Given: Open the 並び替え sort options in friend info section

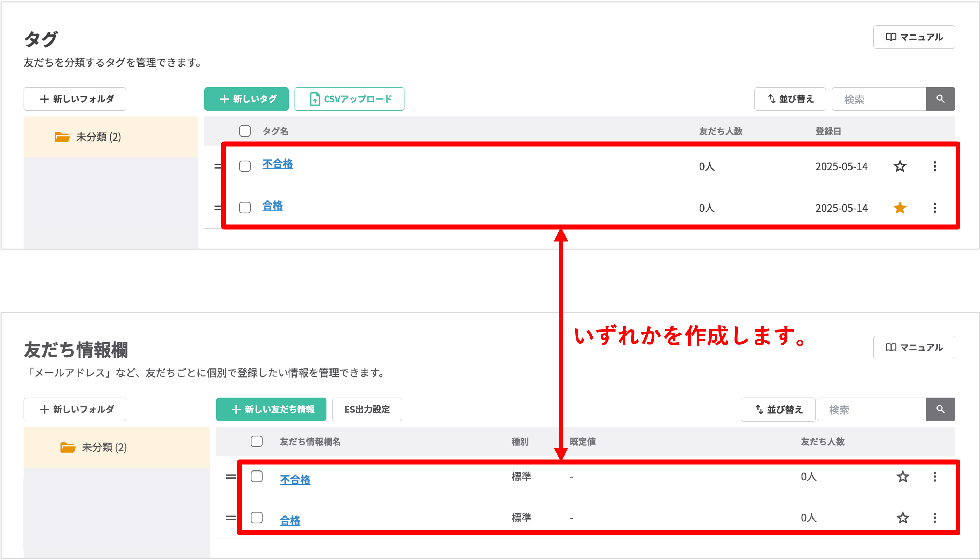Looking at the screenshot, I should point(777,409).
